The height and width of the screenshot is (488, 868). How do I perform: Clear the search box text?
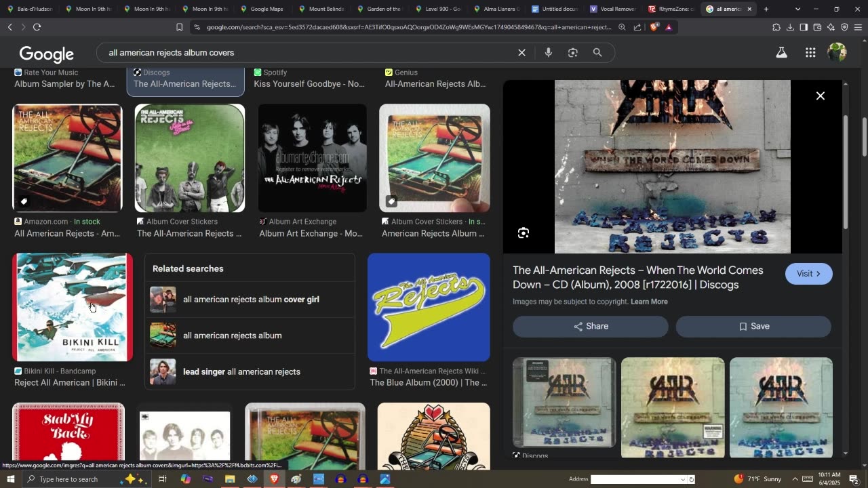(x=521, y=53)
